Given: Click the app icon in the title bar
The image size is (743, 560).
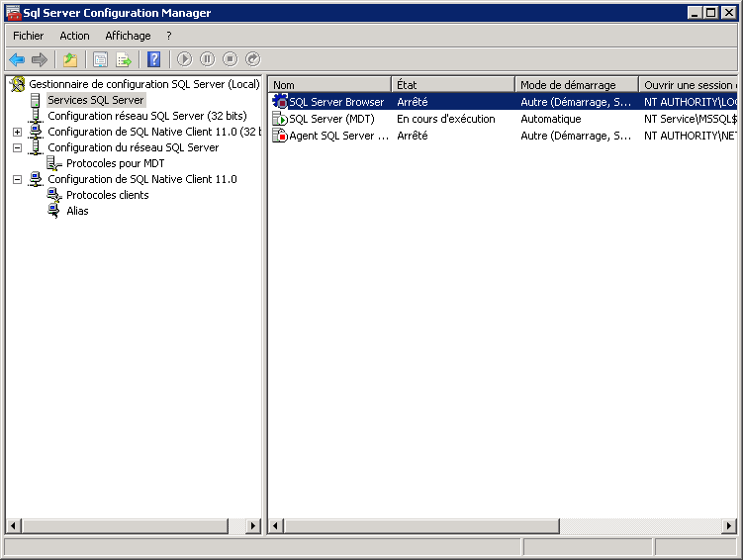Looking at the screenshot, I should click(x=13, y=13).
